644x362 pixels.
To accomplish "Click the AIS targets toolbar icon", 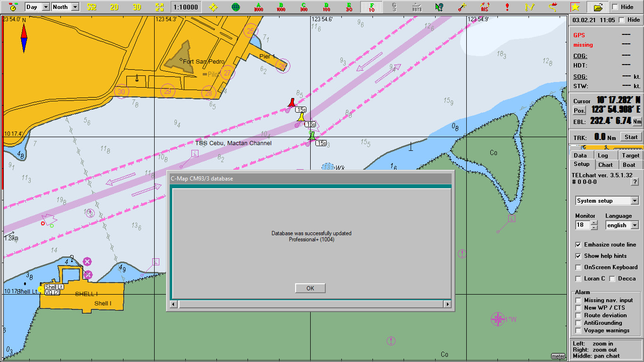I will 485,7.
